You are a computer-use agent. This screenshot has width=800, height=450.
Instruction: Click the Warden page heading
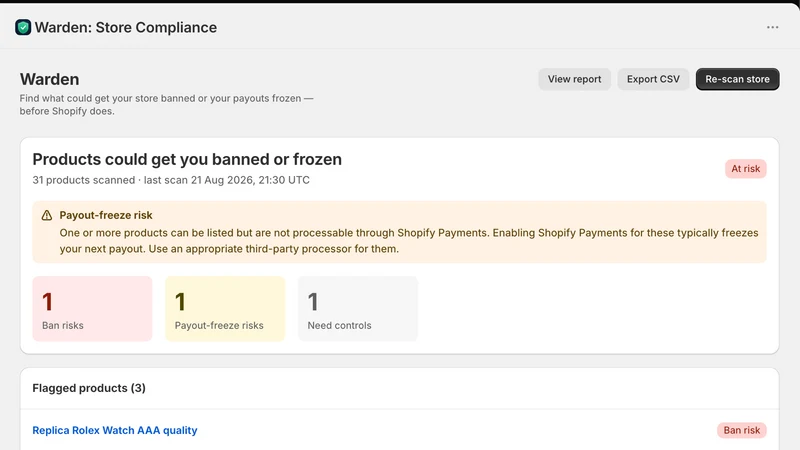point(49,79)
